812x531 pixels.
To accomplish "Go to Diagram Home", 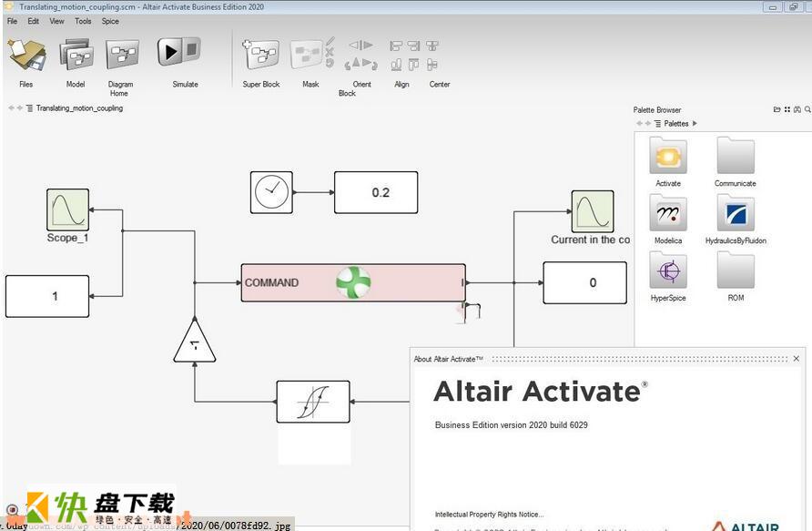I will (122, 55).
